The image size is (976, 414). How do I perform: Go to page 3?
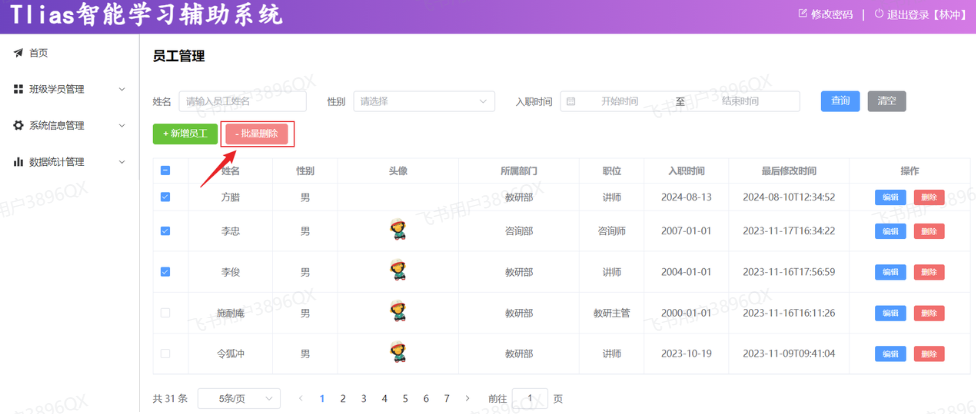point(364,398)
